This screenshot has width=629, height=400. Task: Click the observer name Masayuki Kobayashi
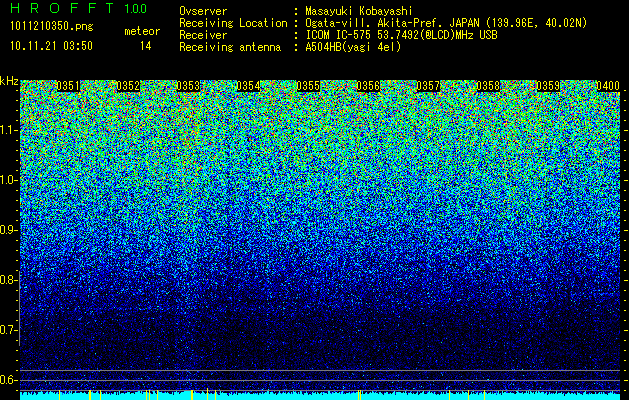click(359, 11)
